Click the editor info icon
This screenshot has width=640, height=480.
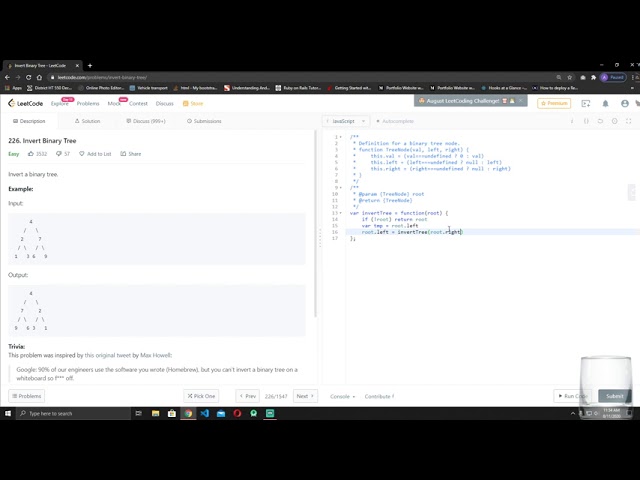(572, 121)
